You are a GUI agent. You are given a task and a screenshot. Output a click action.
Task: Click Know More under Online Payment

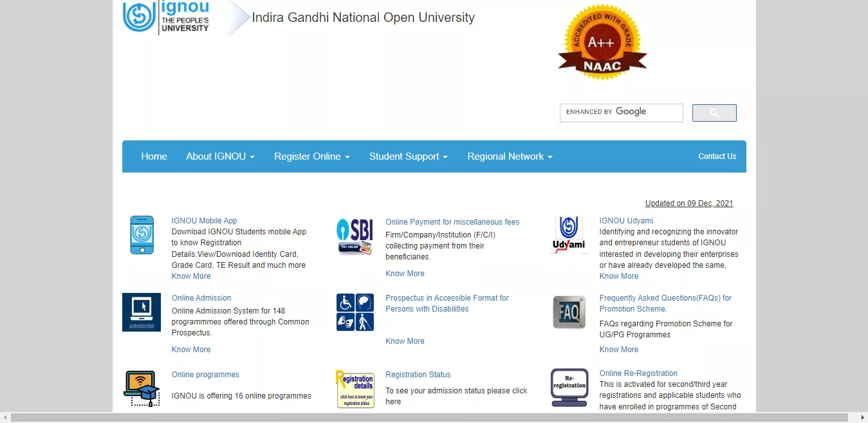(405, 274)
